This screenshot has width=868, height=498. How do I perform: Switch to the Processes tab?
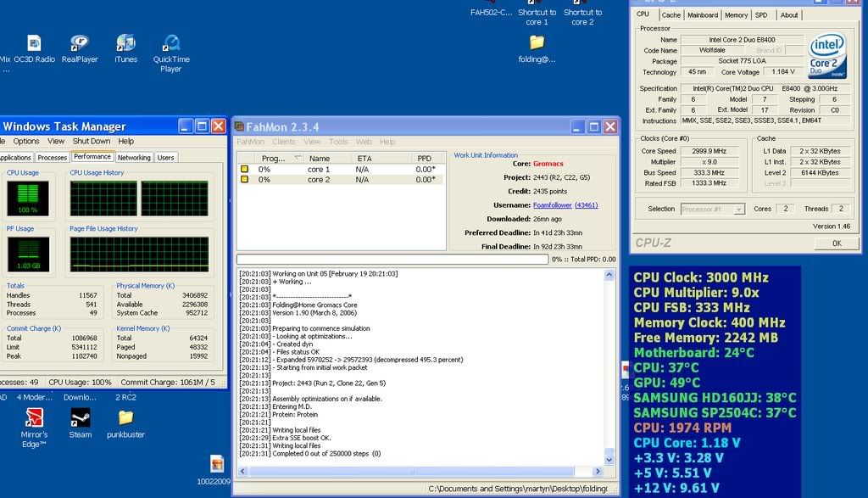click(x=52, y=158)
